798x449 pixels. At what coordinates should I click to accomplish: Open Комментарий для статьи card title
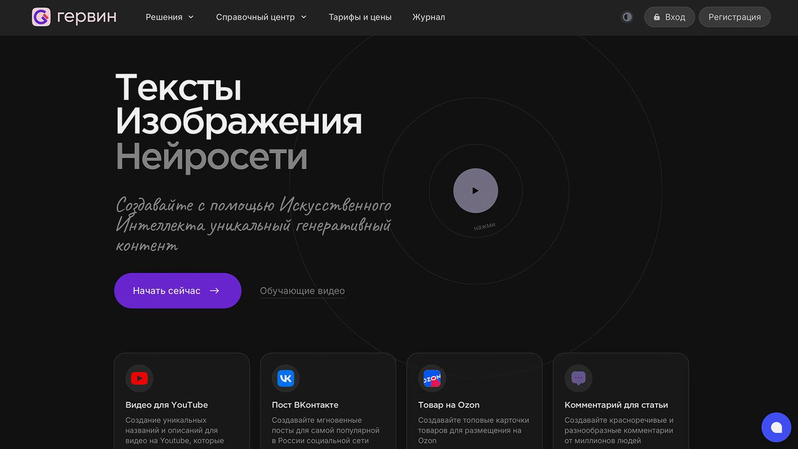pyautogui.click(x=616, y=405)
